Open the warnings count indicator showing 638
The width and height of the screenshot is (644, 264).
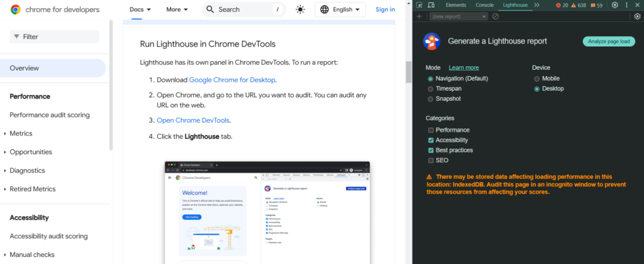579,5
